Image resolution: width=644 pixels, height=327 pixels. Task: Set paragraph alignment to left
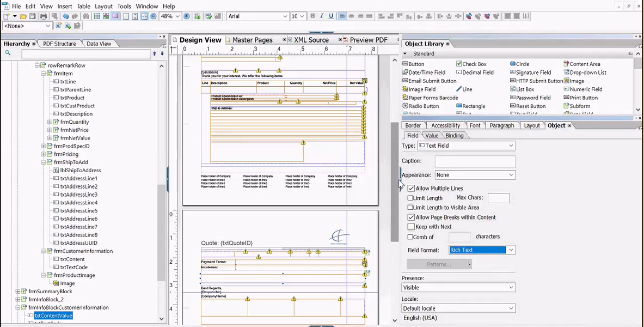(x=342, y=16)
